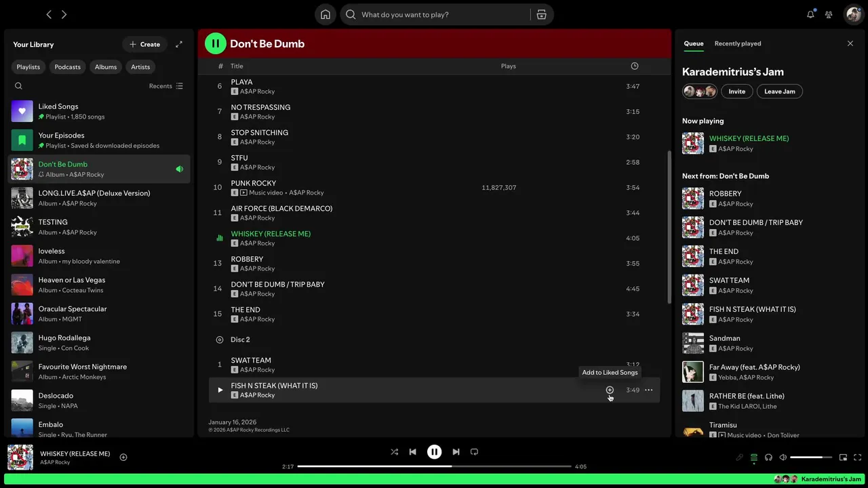Open the Create menu
Viewport: 868px width, 488px height.
point(144,44)
